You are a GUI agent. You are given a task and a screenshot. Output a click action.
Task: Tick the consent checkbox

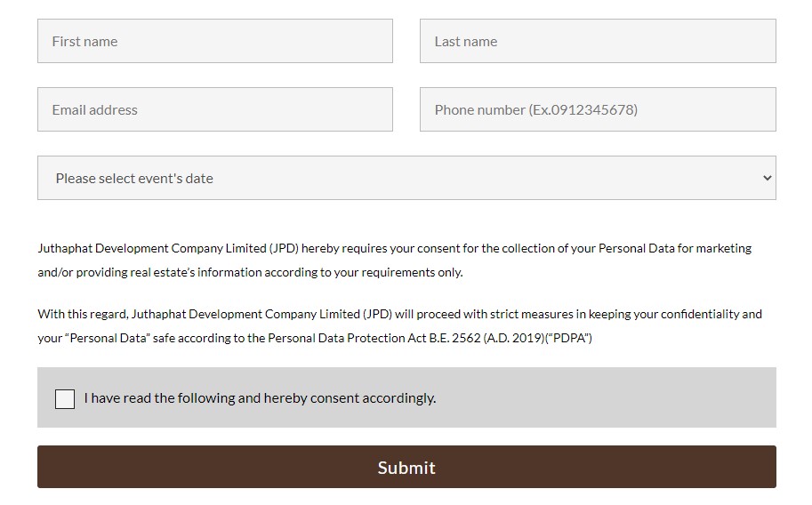[x=65, y=399]
